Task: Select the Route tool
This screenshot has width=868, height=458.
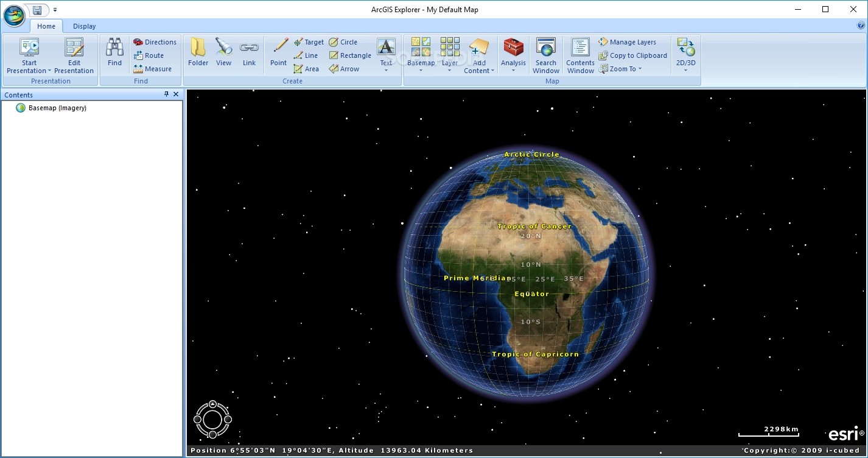Action: coord(149,55)
